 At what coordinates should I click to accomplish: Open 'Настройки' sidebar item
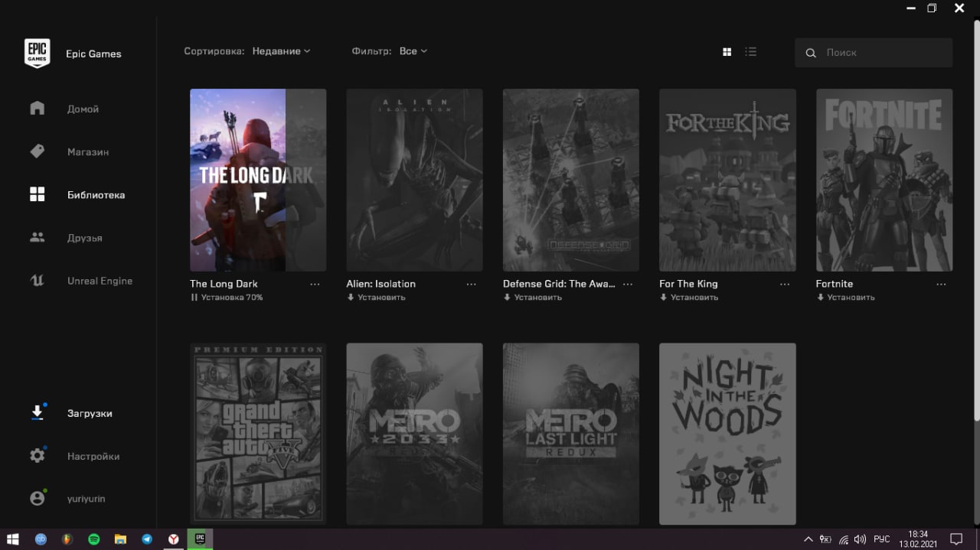[93, 456]
